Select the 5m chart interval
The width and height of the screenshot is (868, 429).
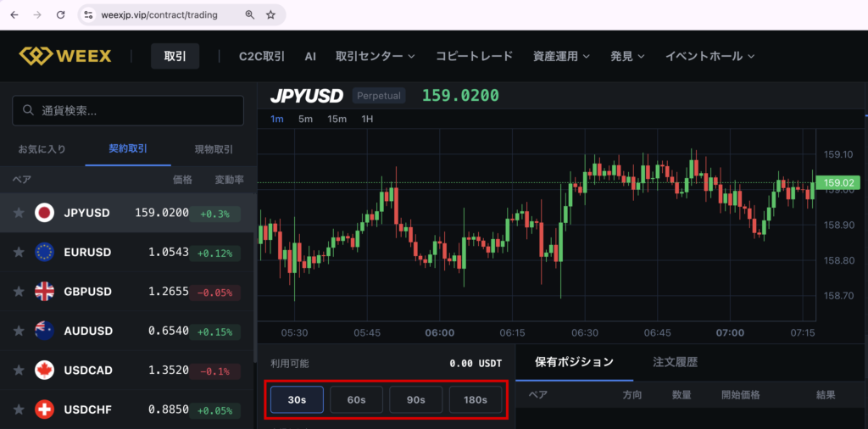[305, 119]
